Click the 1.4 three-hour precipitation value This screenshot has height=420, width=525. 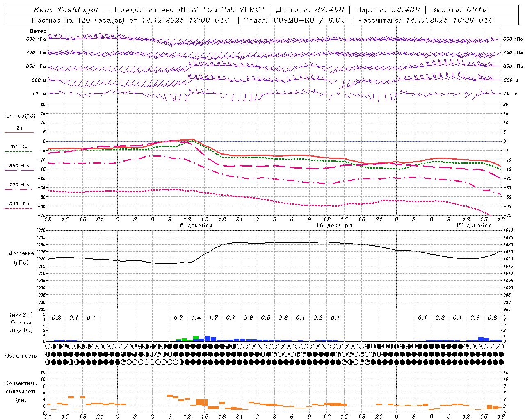point(196,318)
